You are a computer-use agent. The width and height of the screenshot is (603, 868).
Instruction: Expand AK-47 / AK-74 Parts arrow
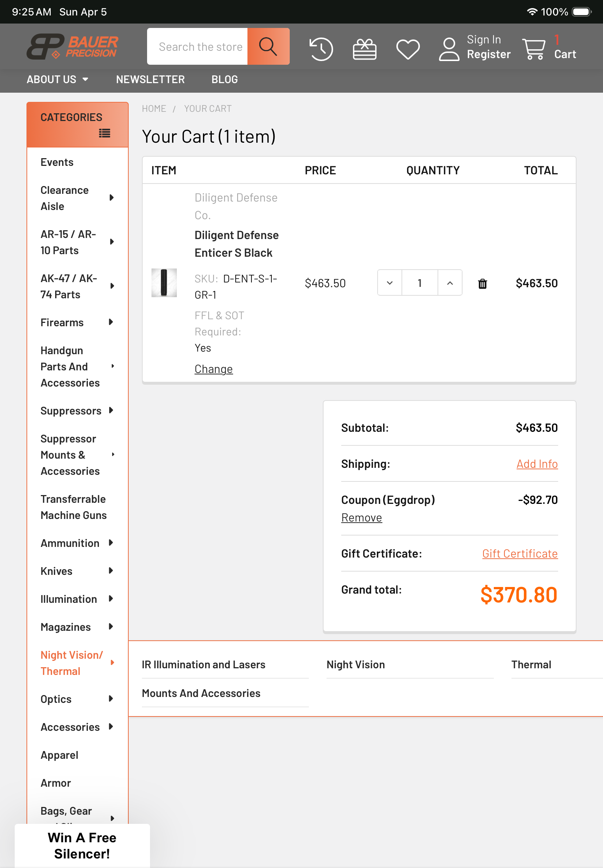pos(111,286)
